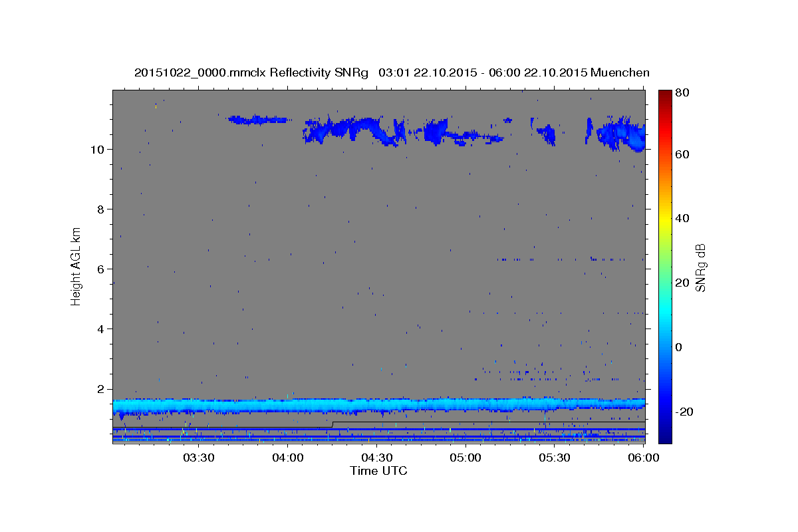
Task: Click the colorbar value -20
Action: coord(685,412)
